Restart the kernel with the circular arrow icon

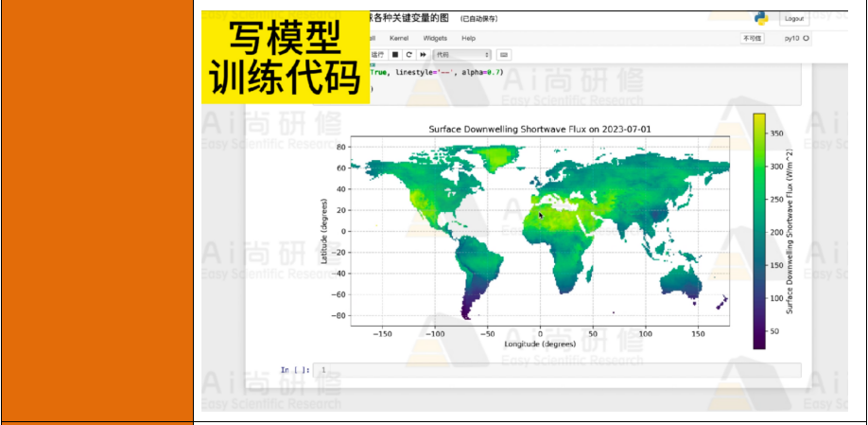tap(409, 55)
